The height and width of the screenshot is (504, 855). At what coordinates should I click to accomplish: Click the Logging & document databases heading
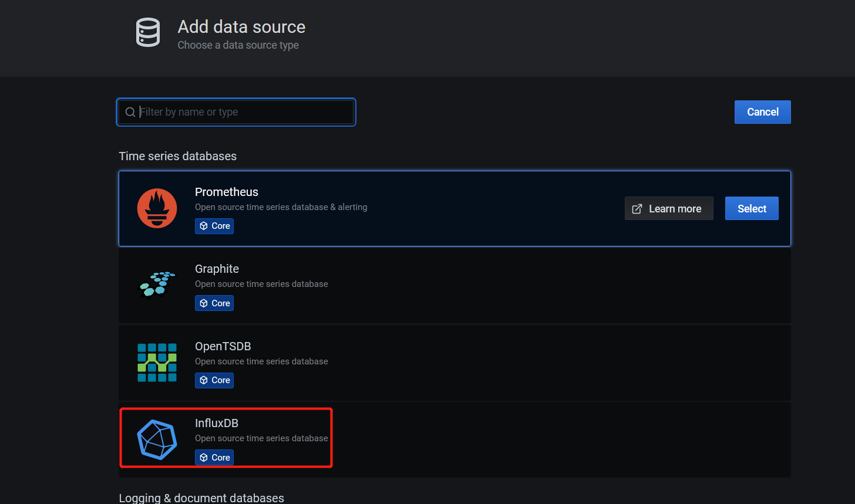coord(201,498)
